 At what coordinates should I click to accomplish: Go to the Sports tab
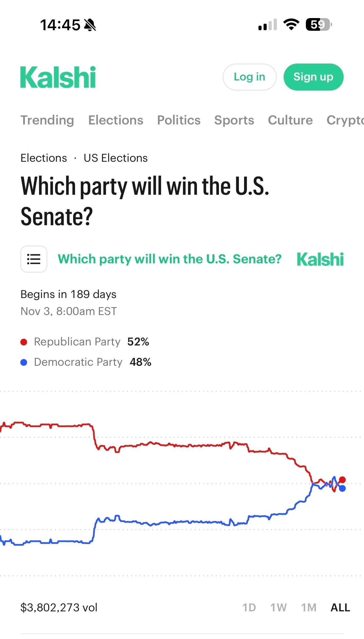tap(234, 120)
